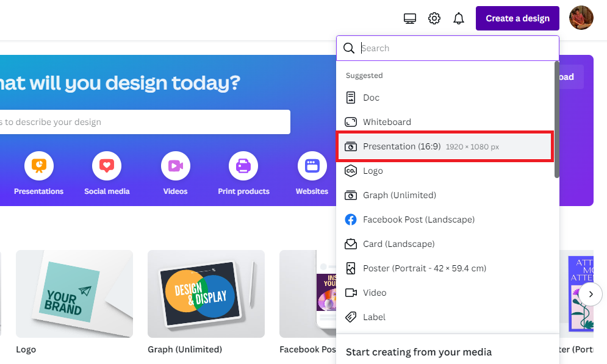Select the Doc icon in suggestions
The height and width of the screenshot is (364, 607).
pyautogui.click(x=350, y=98)
